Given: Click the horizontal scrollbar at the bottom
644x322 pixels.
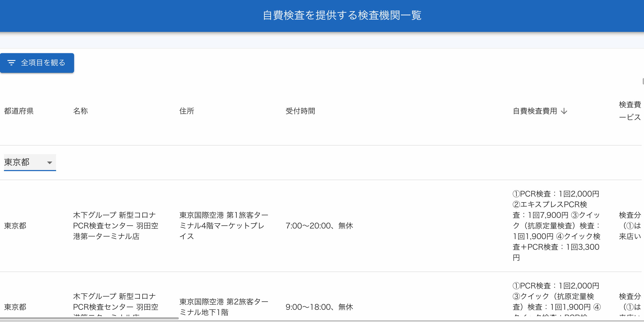Looking at the screenshot, I should click(x=89, y=318).
